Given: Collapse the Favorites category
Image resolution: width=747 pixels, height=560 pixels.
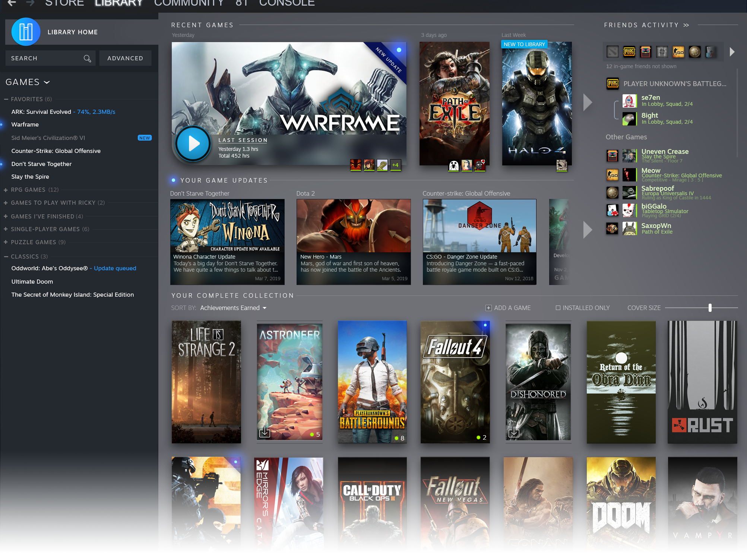Looking at the screenshot, I should [6, 99].
